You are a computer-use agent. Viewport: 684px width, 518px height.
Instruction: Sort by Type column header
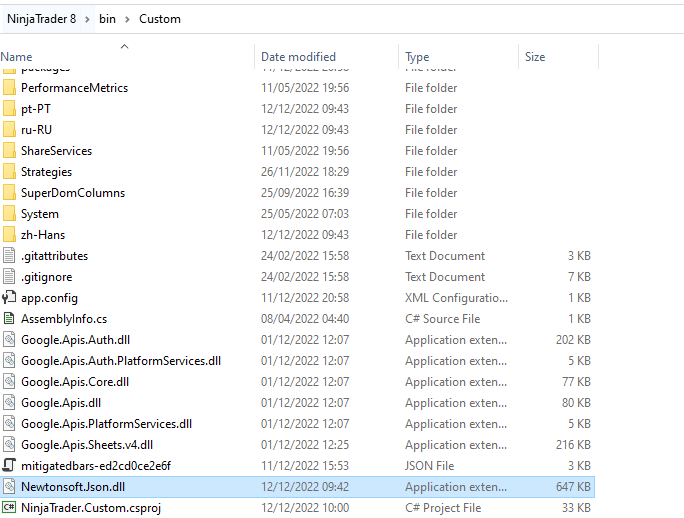pos(417,57)
